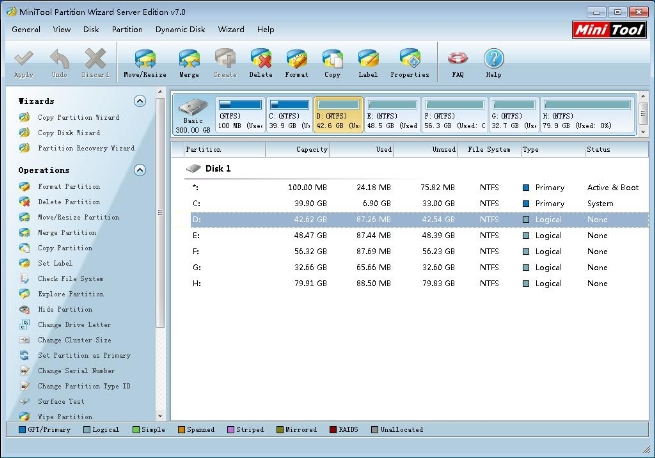The height and width of the screenshot is (458, 655).
Task: Open the Wizard menu
Action: 231,29
